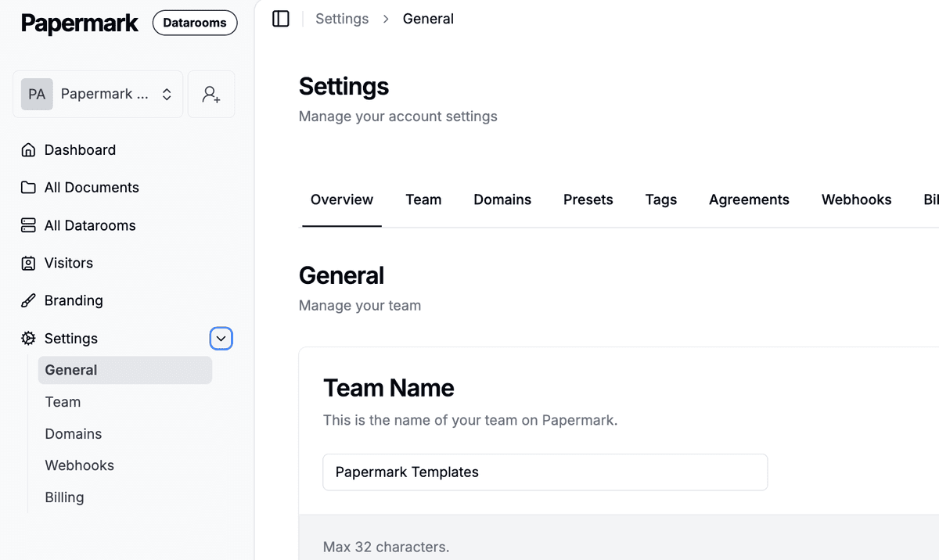The height and width of the screenshot is (560, 939).
Task: Switch to the Domains tab
Action: tap(502, 200)
